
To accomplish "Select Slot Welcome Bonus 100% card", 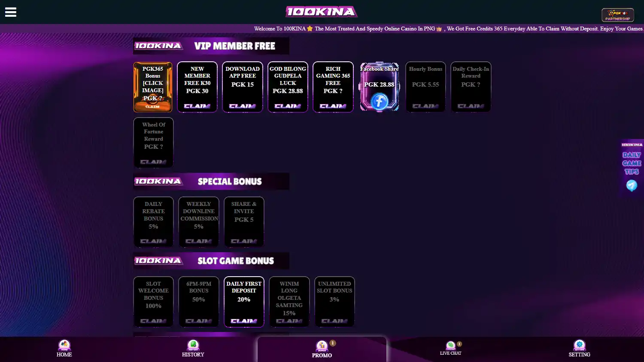I will (153, 302).
